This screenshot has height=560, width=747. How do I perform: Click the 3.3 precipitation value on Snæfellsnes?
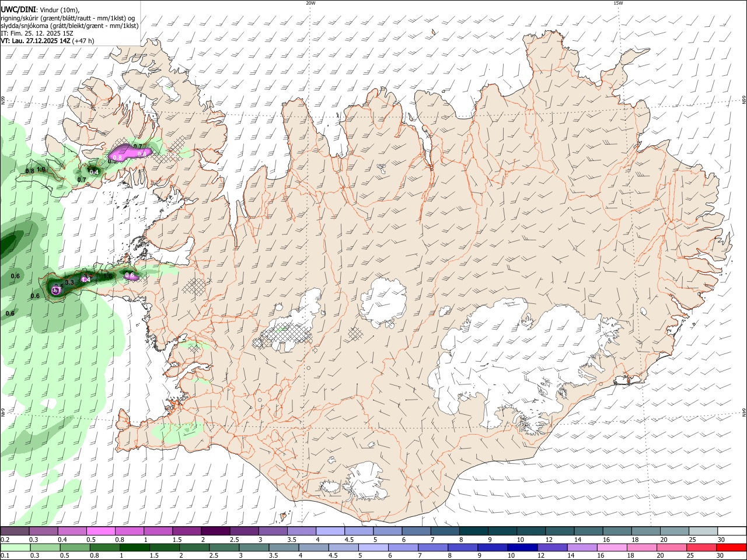(x=69, y=282)
